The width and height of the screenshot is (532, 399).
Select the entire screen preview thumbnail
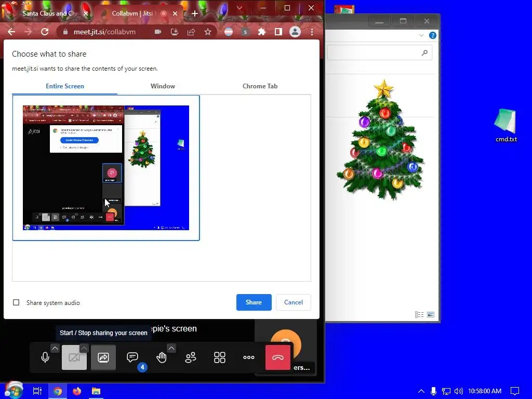pos(106,168)
